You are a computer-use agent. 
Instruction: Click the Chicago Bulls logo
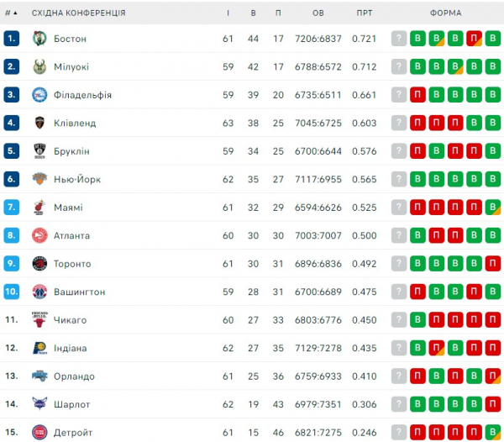pos(38,320)
